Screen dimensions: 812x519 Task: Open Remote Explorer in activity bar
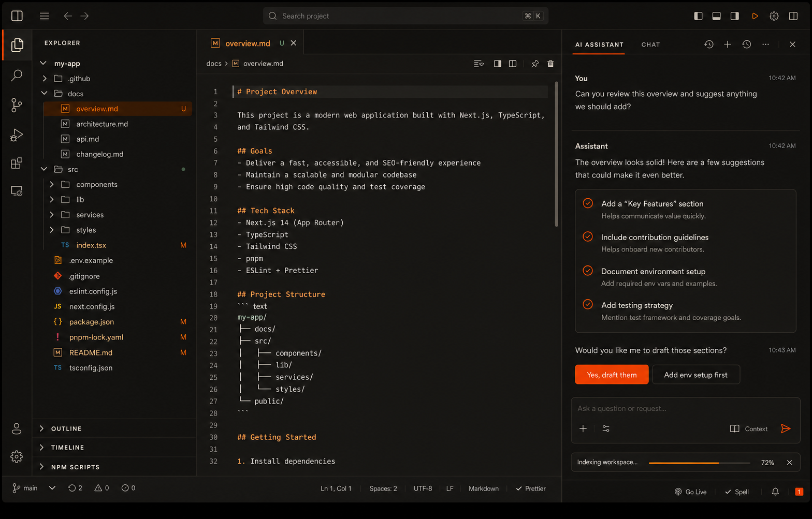(17, 191)
